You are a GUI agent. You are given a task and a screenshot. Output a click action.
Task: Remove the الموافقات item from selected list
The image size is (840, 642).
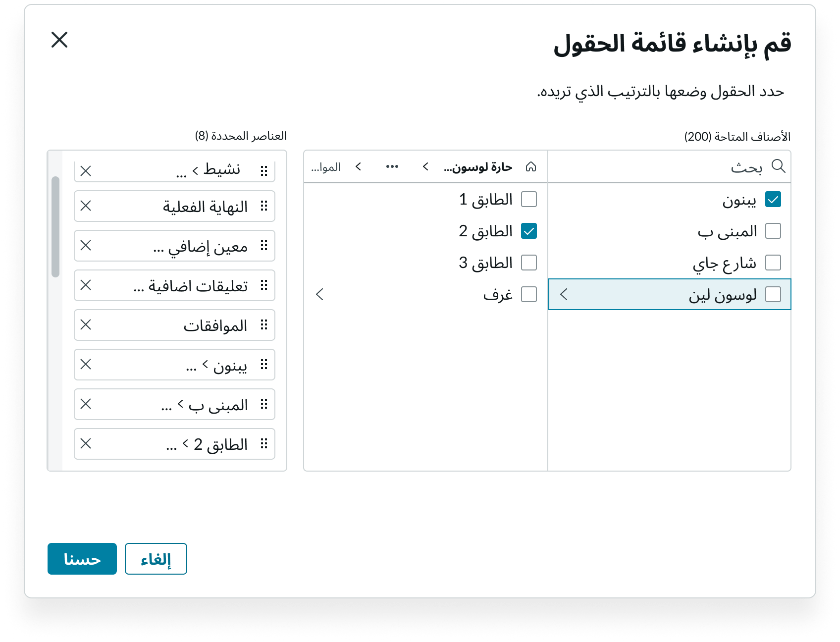pos(86,325)
